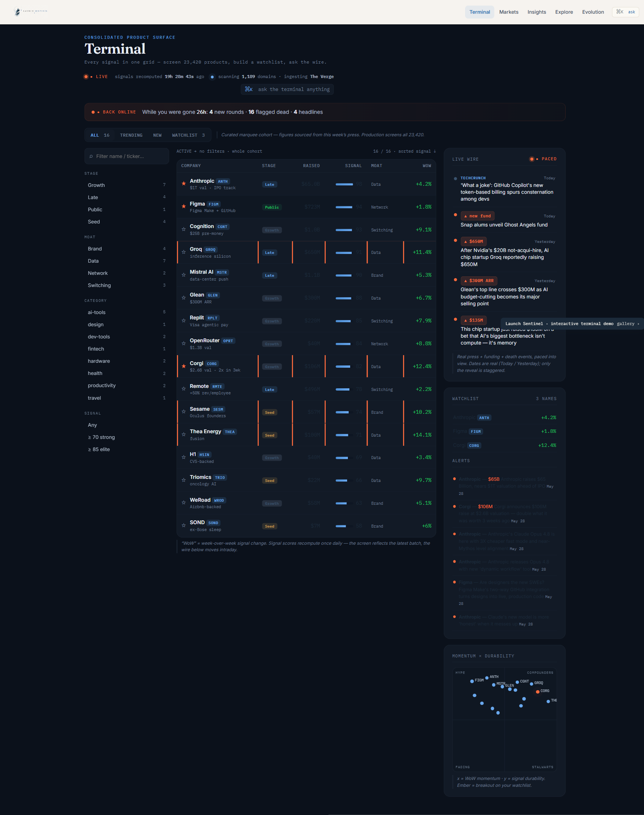This screenshot has width=644, height=815.
Task: Click star icon for Sesame
Action: 183,411
